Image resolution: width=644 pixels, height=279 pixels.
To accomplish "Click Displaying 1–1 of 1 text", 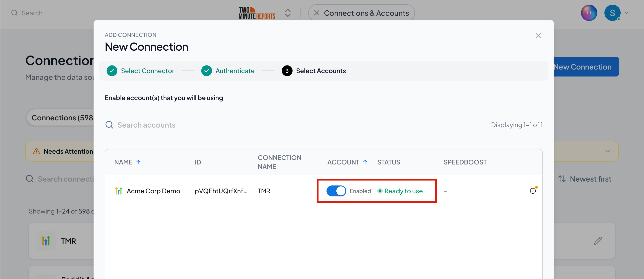I will 517,125.
